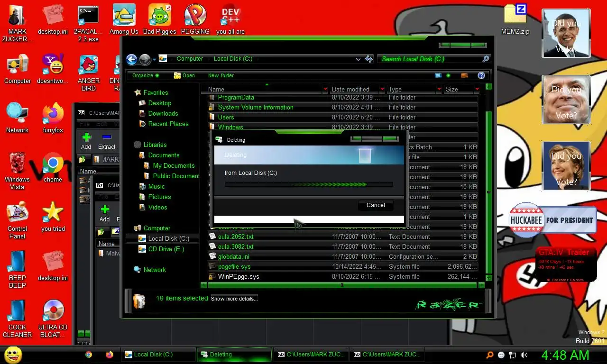Open the Network desktop icon
607x364 pixels.
[18, 118]
